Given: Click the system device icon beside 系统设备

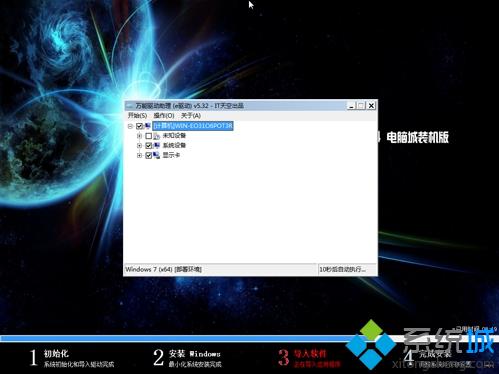Looking at the screenshot, I should pos(157,145).
